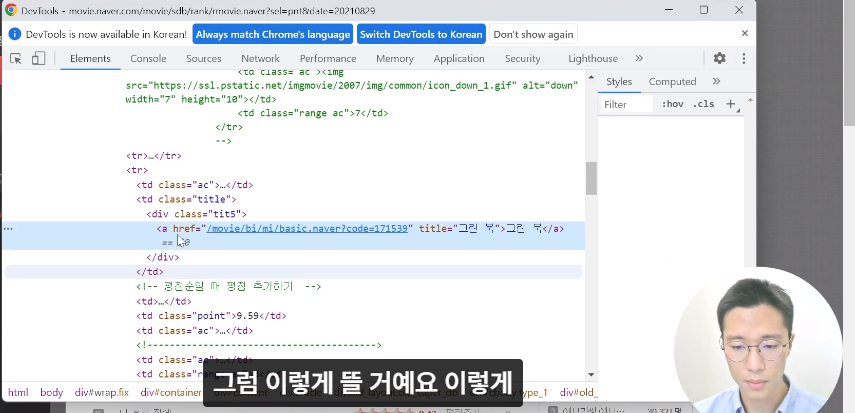
Task: Open the Lighthouse tab
Action: coord(593,58)
